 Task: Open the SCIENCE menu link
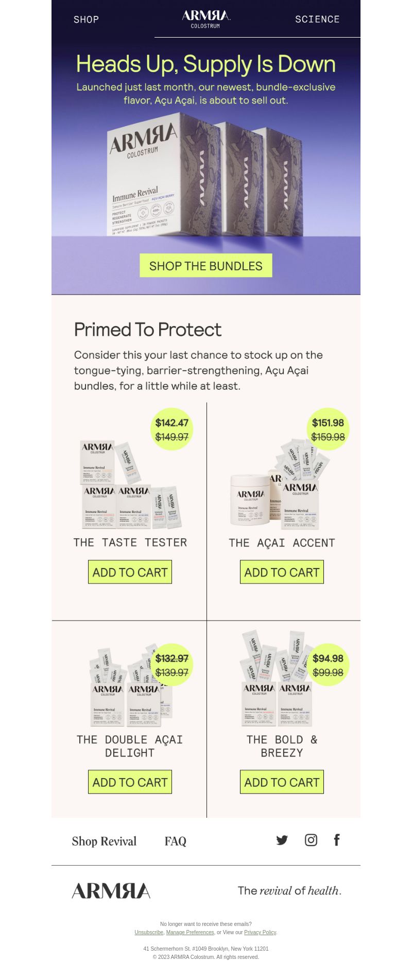point(317,19)
